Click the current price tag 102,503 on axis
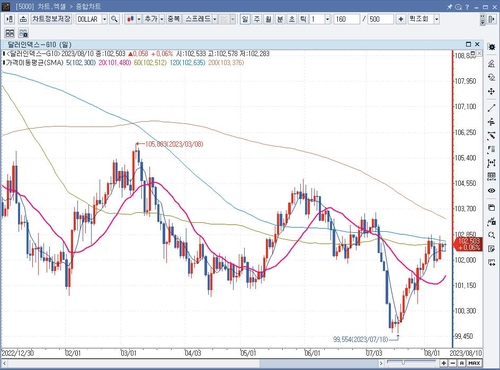The height and width of the screenshot is (370, 500). [x=468, y=245]
